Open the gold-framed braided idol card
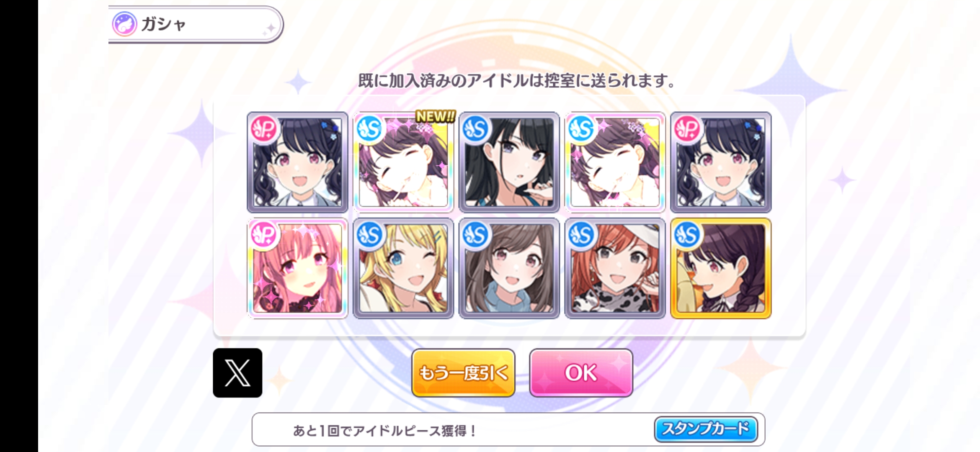Viewport: 980px width, 452px height. [721, 268]
